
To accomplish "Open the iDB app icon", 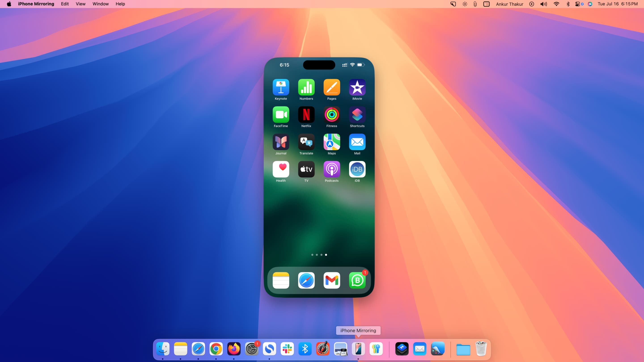I will coord(357,169).
